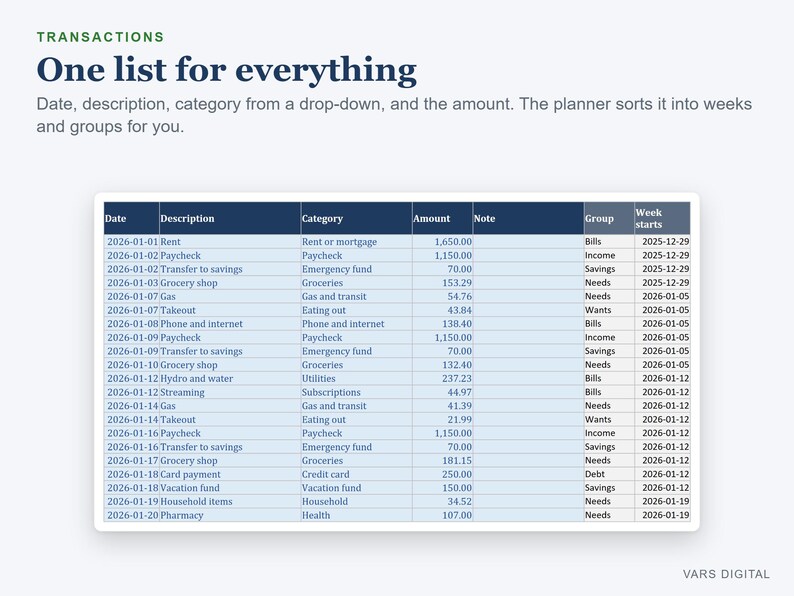Screen dimensions: 794x596
Task: Click the Takeout amount 21.99
Action: click(x=443, y=419)
